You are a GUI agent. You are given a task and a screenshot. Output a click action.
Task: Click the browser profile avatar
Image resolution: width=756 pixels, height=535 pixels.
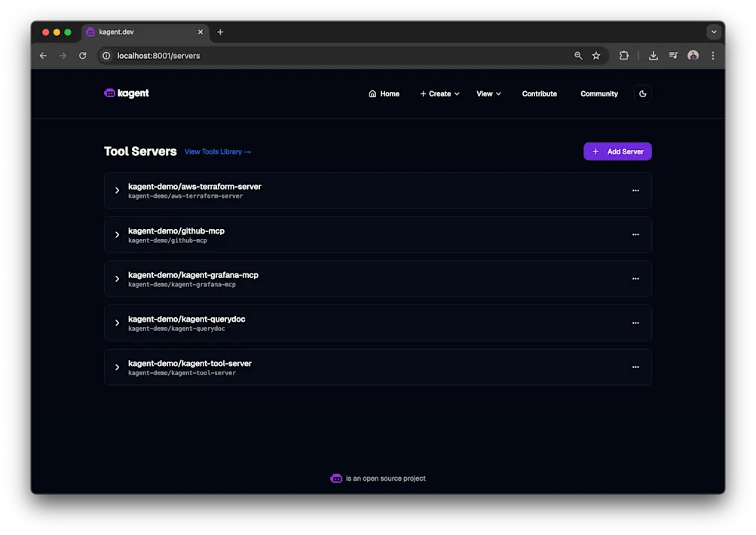(x=693, y=55)
